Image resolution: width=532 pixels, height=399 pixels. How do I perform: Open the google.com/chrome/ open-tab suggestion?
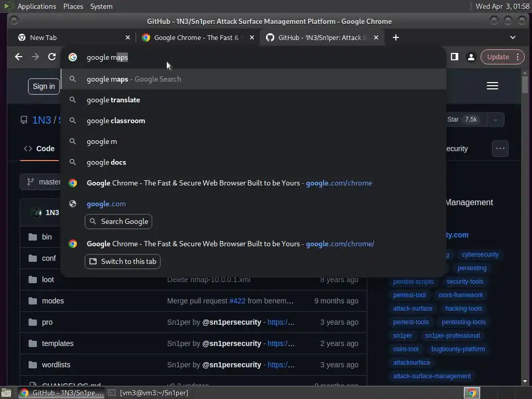point(254,244)
